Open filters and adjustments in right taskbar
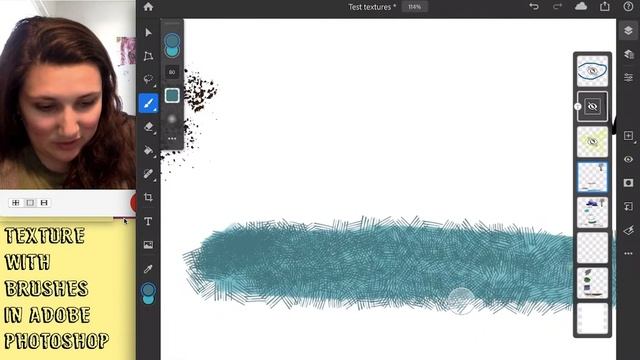This screenshot has width=640, height=360. point(628,230)
